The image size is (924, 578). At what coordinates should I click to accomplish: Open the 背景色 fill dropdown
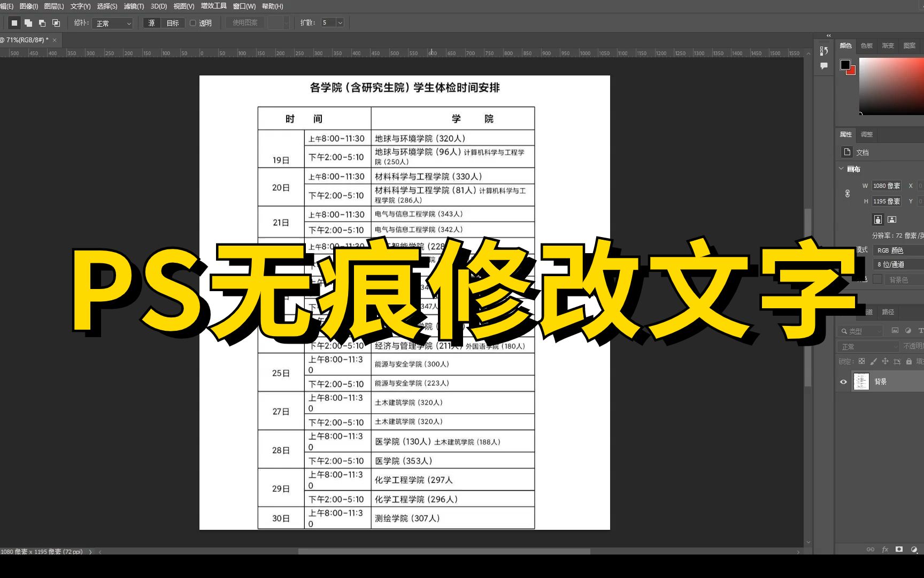pyautogui.click(x=905, y=279)
